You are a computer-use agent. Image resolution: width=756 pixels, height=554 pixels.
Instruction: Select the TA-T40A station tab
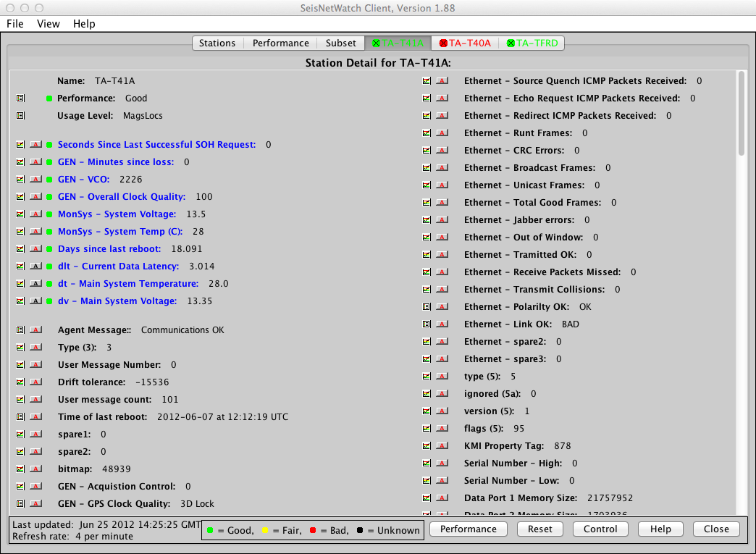pos(464,43)
